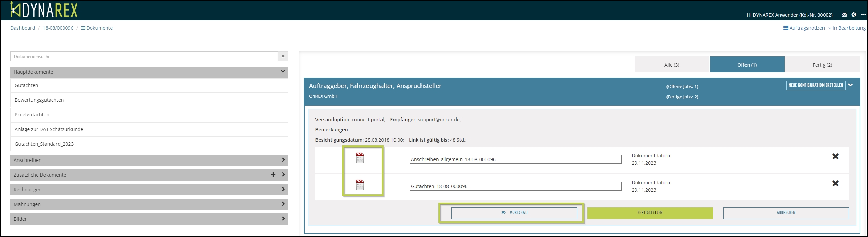Collapse the Hauptdokumente section
This screenshot has height=237, width=868.
click(283, 72)
